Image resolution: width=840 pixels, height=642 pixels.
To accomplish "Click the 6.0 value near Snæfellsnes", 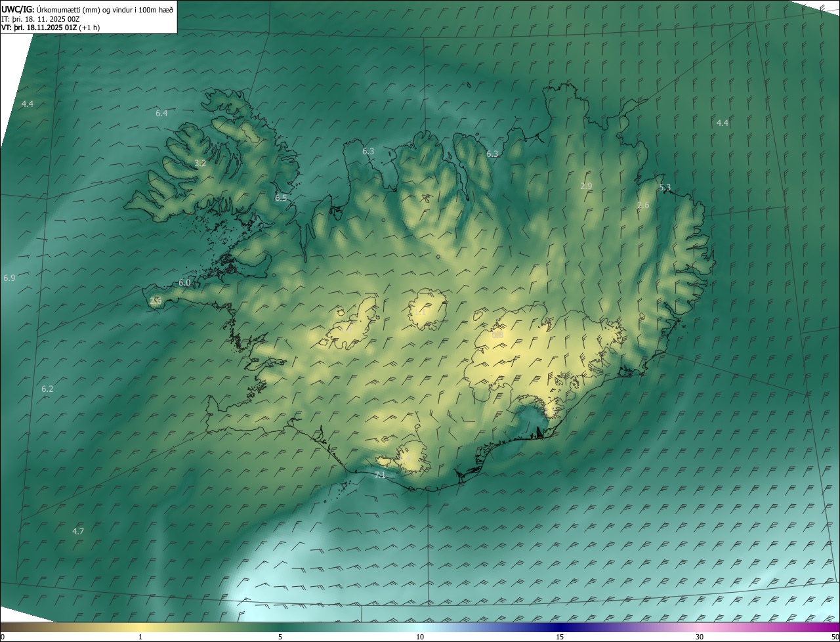I will click(184, 283).
